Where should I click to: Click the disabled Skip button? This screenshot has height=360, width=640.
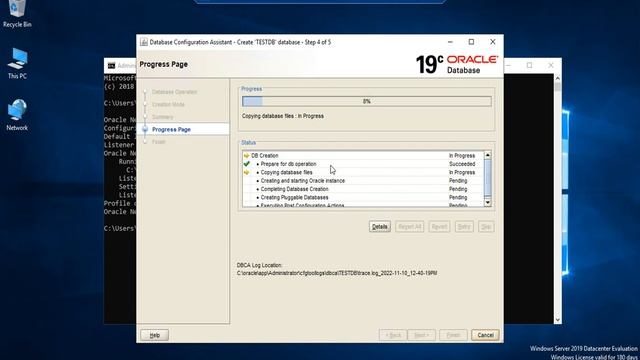pos(486,227)
